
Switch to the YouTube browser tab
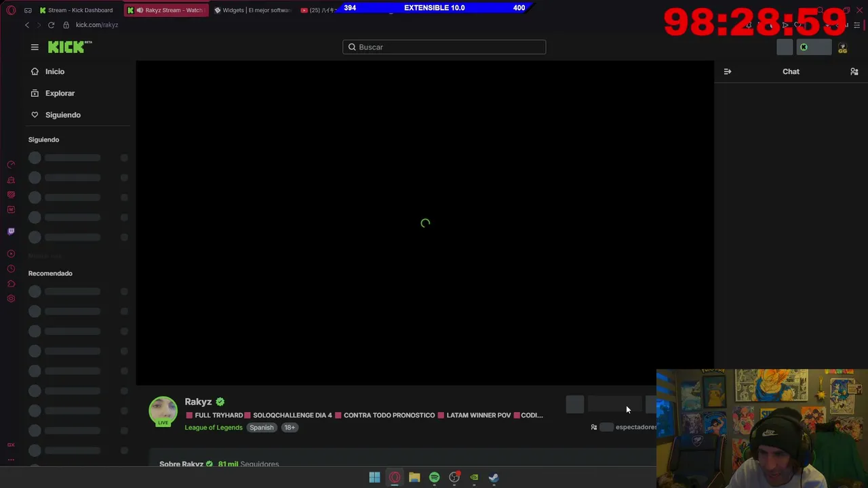317,10
